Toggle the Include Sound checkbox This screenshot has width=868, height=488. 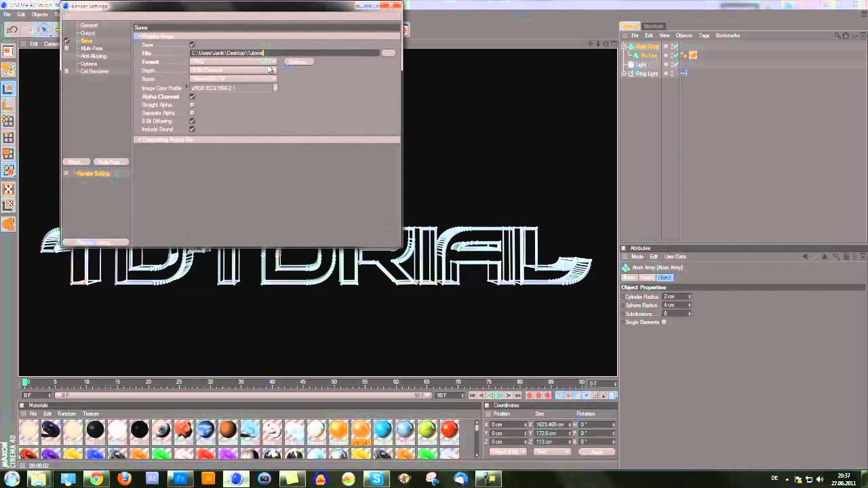coord(192,129)
